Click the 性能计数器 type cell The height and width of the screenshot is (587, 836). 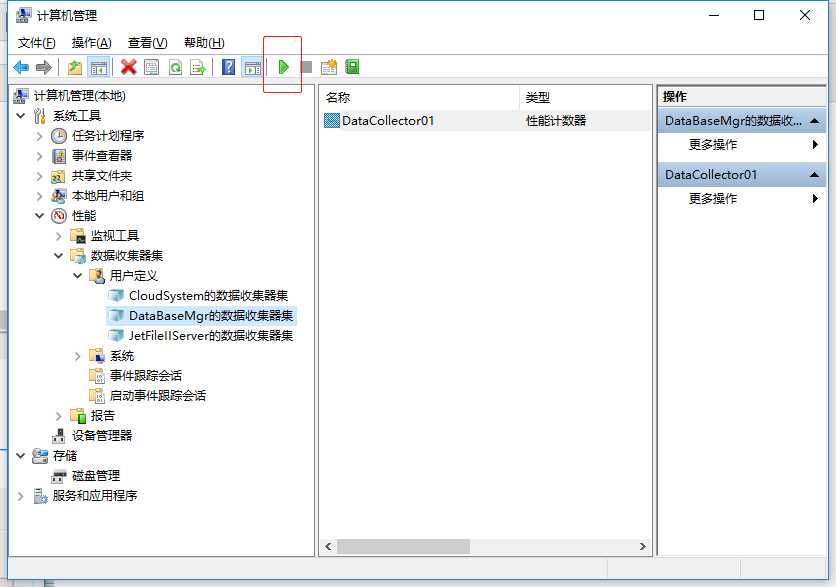tap(556, 121)
